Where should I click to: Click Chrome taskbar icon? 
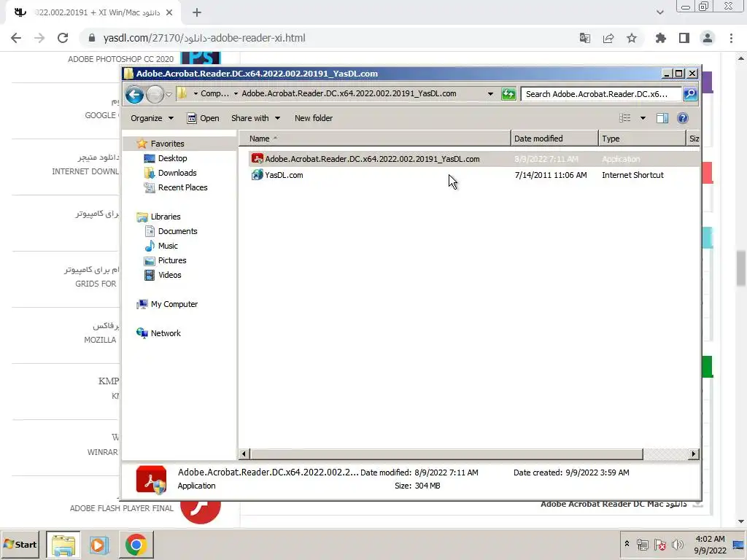click(136, 544)
